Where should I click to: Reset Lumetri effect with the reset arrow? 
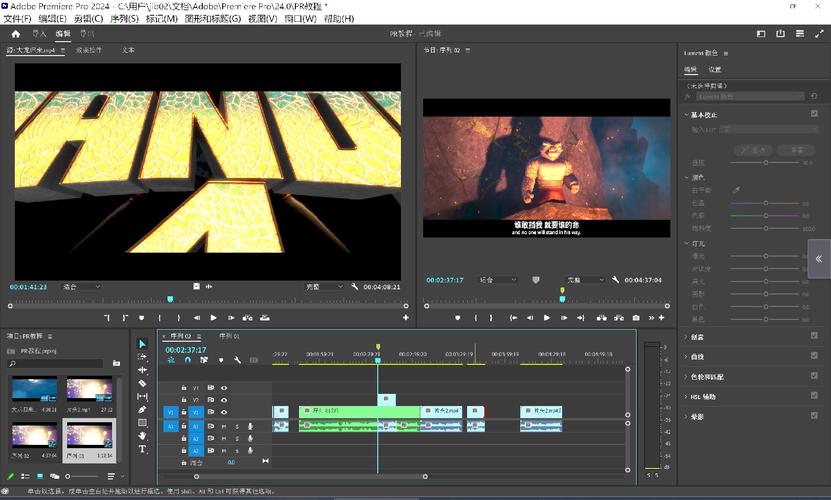coord(814,97)
